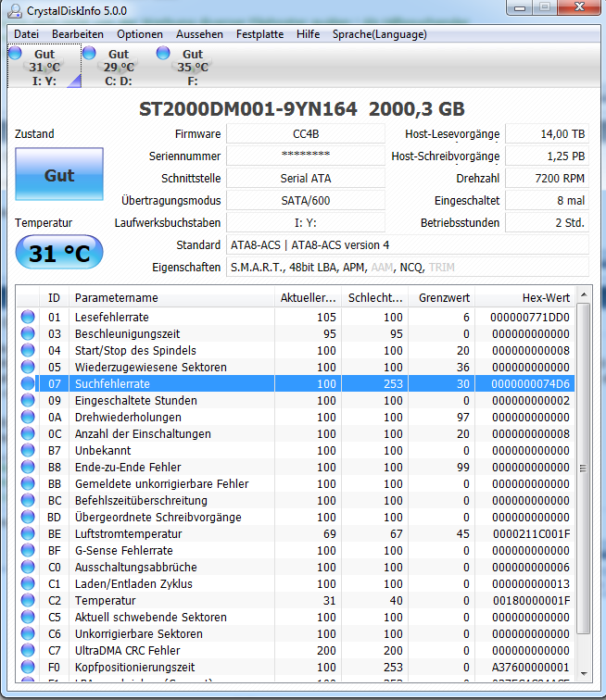Screen dimensions: 606x700
Task: Click the status orb for Anzahl der Einschaltungen
Action: point(28,433)
